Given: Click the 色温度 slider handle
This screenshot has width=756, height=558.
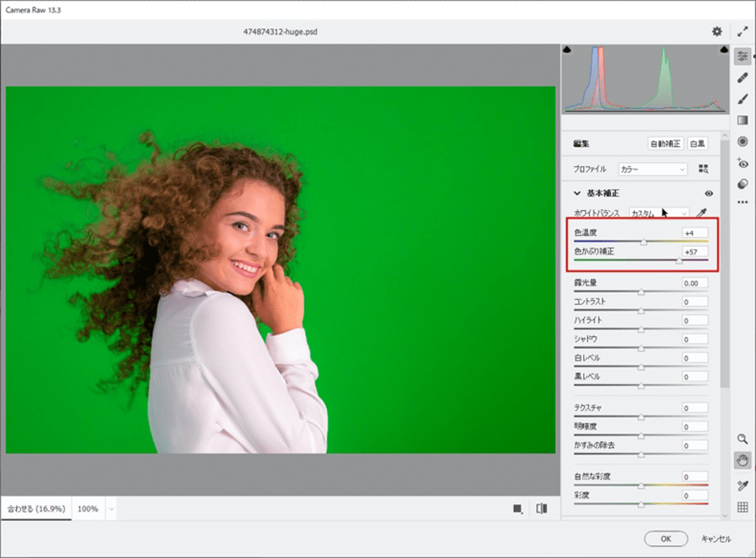Looking at the screenshot, I should point(643,242).
